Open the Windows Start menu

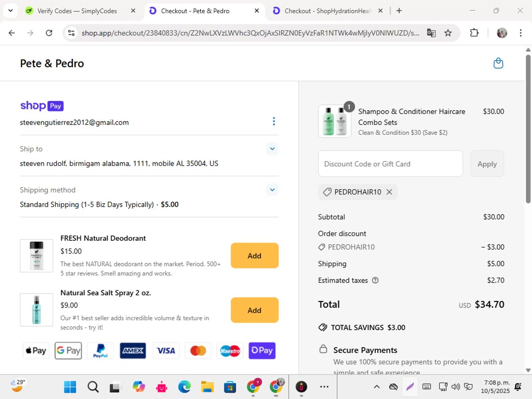(x=70, y=387)
